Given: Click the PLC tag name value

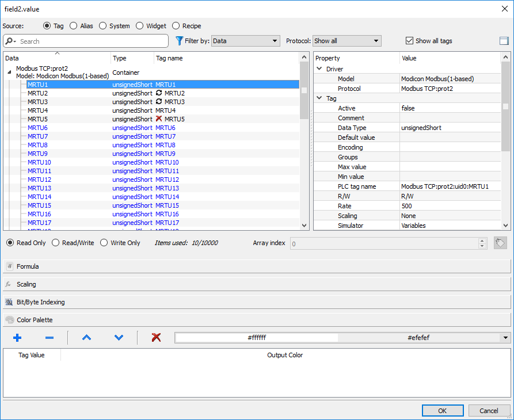Looking at the screenshot, I should tap(445, 186).
